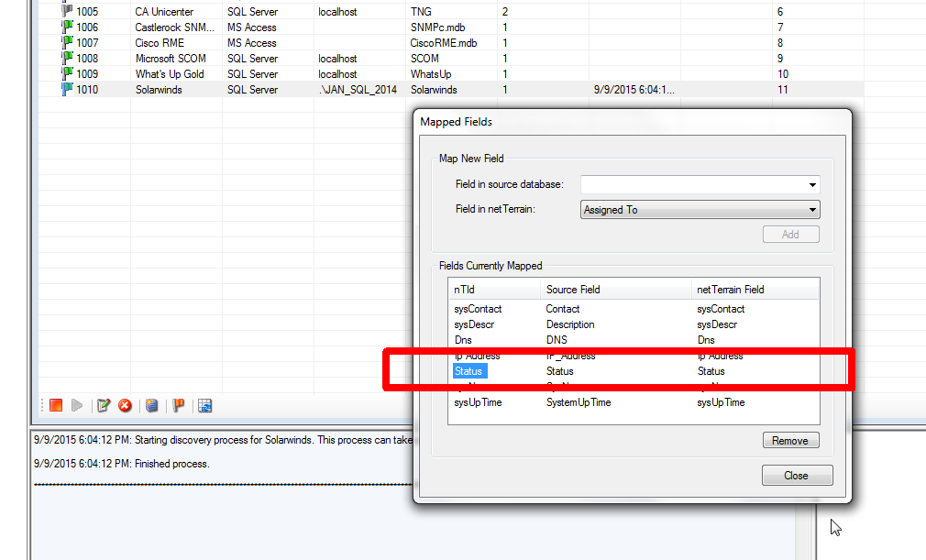Click the teal flag beside 1010 Solarwinds
The height and width of the screenshot is (560, 926).
point(67,90)
